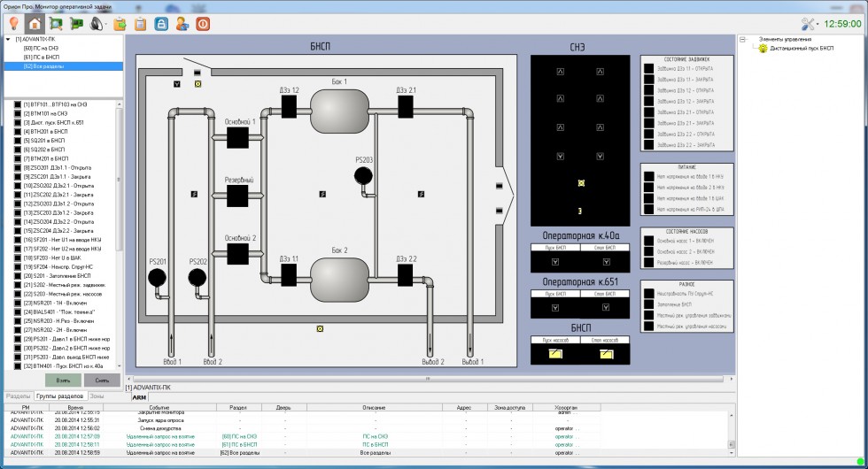The image size is (868, 469).
Task: Collapse the [1] ADVANTIX-ПК tree node
Action: click(8, 40)
